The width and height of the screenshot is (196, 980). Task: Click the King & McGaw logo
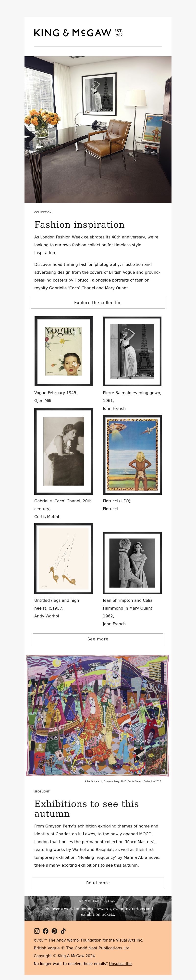[x=78, y=33]
